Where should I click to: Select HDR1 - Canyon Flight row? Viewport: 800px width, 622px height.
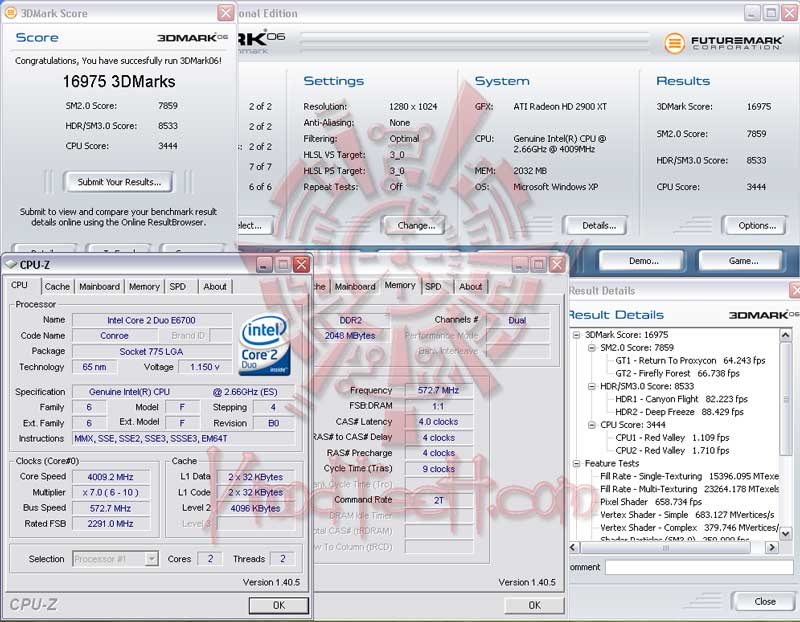tap(681, 399)
